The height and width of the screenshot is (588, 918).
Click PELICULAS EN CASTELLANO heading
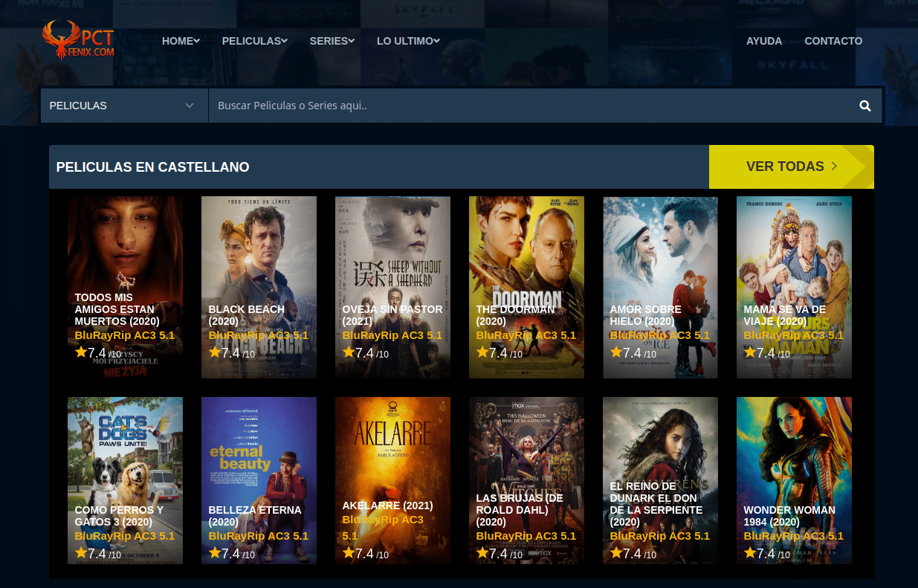(x=152, y=167)
